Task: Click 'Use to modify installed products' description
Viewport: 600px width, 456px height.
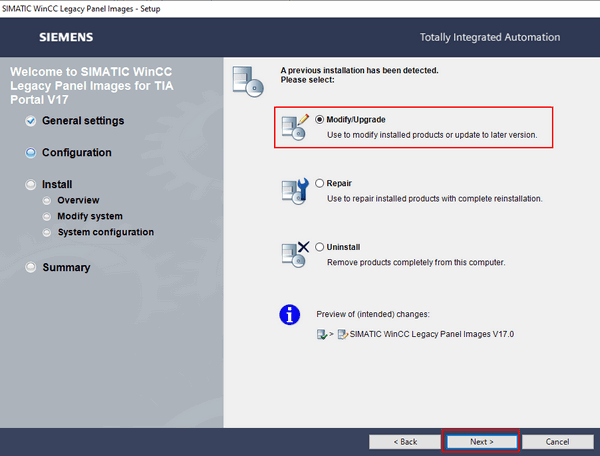Action: [432, 135]
